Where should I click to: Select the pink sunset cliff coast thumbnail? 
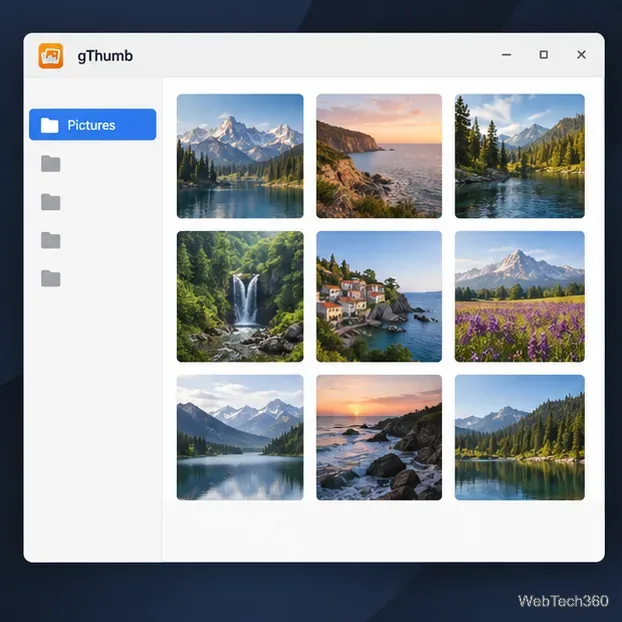pyautogui.click(x=379, y=156)
